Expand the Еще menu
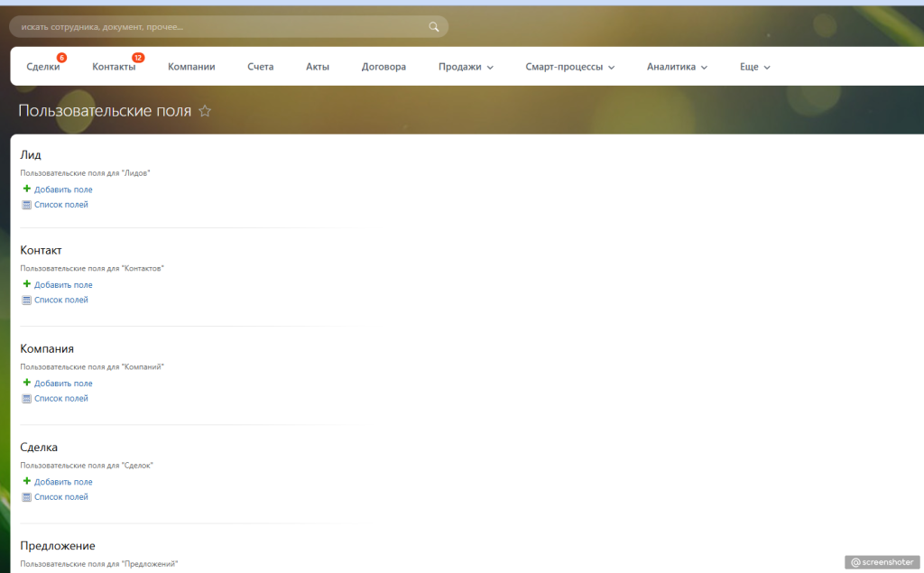Screen dimensions: 924x573 point(754,67)
